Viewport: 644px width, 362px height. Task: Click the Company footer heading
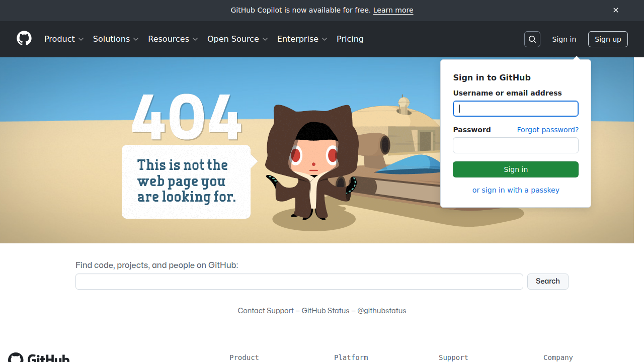(x=558, y=357)
